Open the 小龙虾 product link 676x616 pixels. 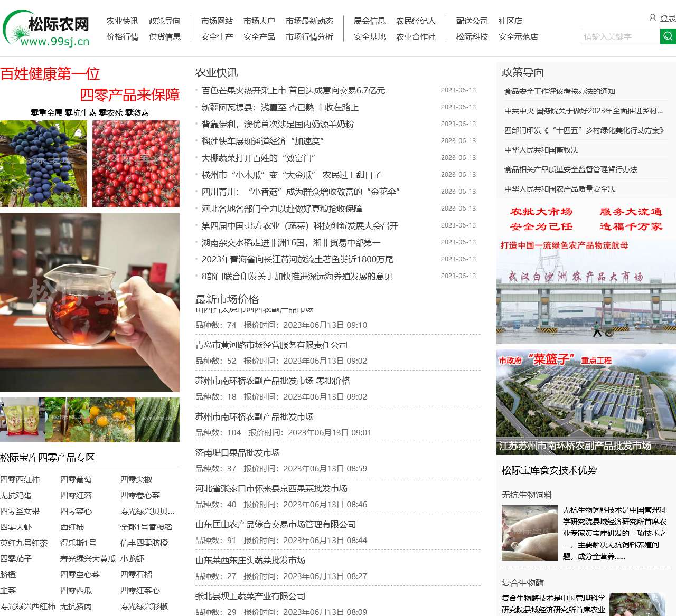click(132, 559)
